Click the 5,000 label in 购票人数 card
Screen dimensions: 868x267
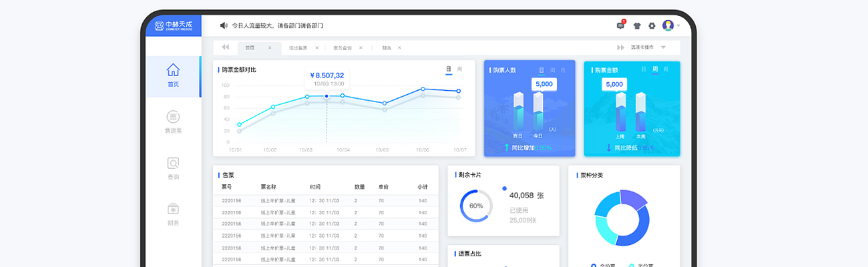tap(544, 84)
